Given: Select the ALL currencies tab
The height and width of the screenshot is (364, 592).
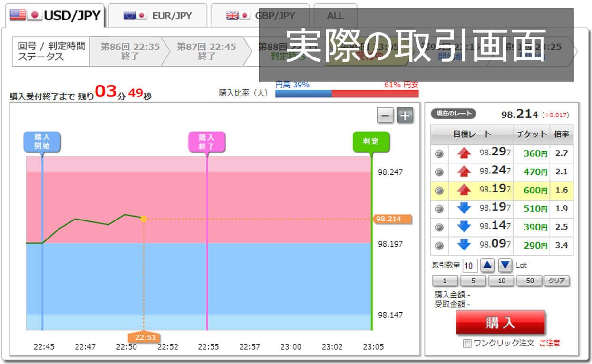Looking at the screenshot, I should click(335, 15).
